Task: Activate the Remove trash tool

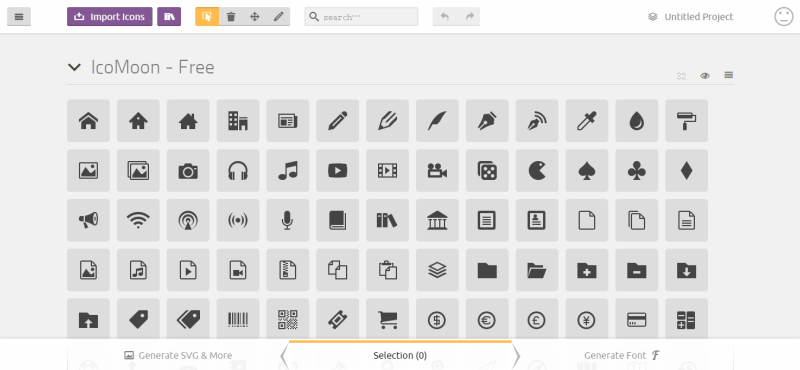Action: 231,17
